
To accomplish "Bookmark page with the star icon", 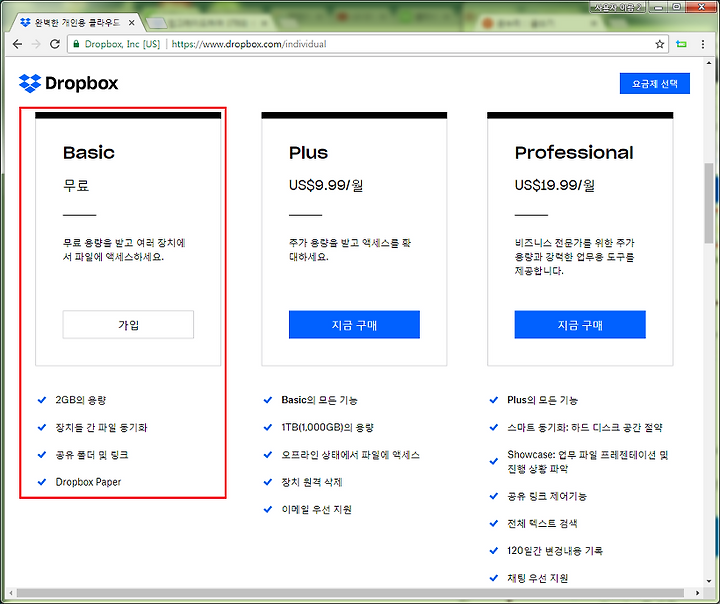I will pyautogui.click(x=659, y=44).
